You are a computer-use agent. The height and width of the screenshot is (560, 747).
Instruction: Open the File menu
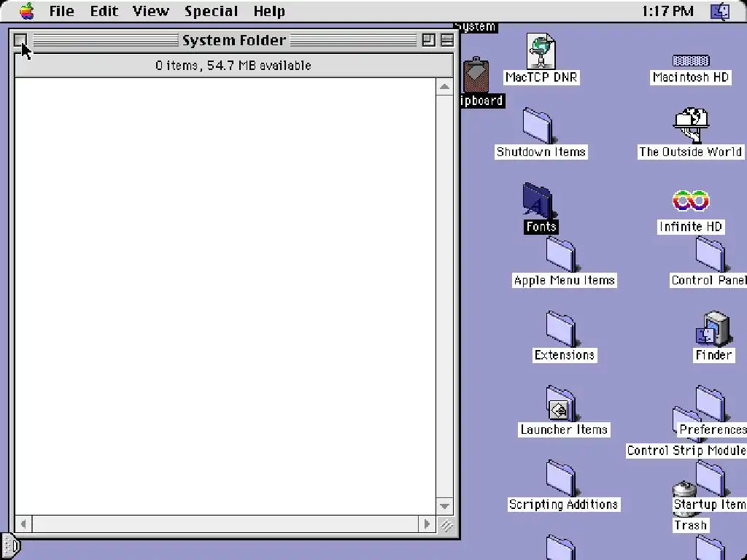62,11
